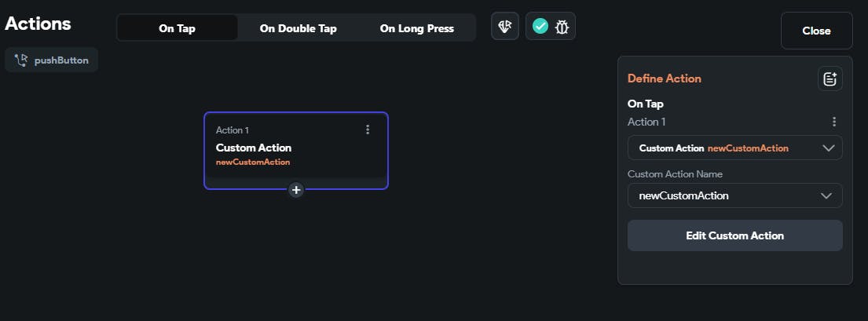Click the Define Action heading
Image resolution: width=868 pixels, height=321 pixels.
pyautogui.click(x=664, y=78)
